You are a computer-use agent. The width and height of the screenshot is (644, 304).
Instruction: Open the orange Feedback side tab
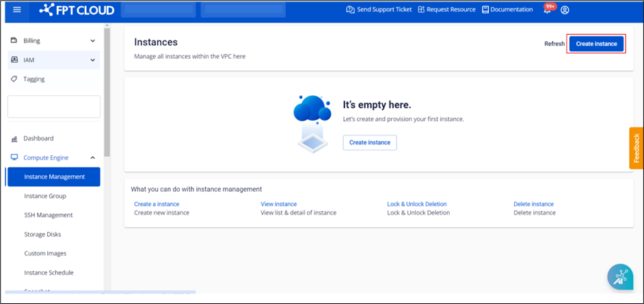pyautogui.click(x=636, y=148)
